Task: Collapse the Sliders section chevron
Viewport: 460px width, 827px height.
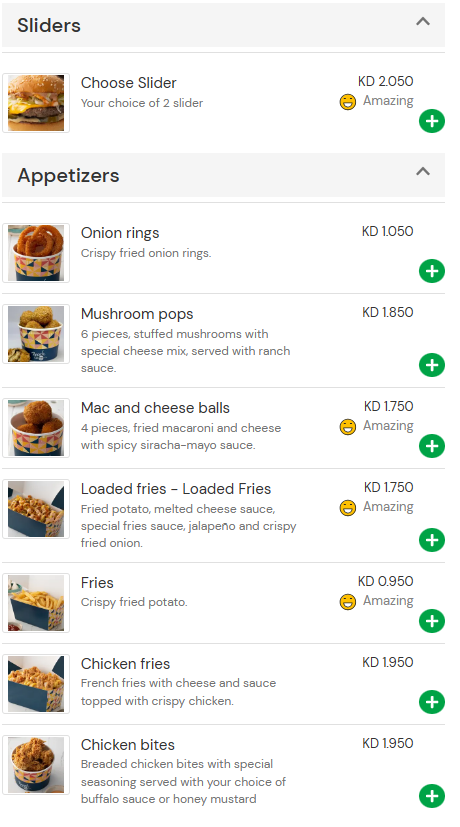Action: pos(423,22)
